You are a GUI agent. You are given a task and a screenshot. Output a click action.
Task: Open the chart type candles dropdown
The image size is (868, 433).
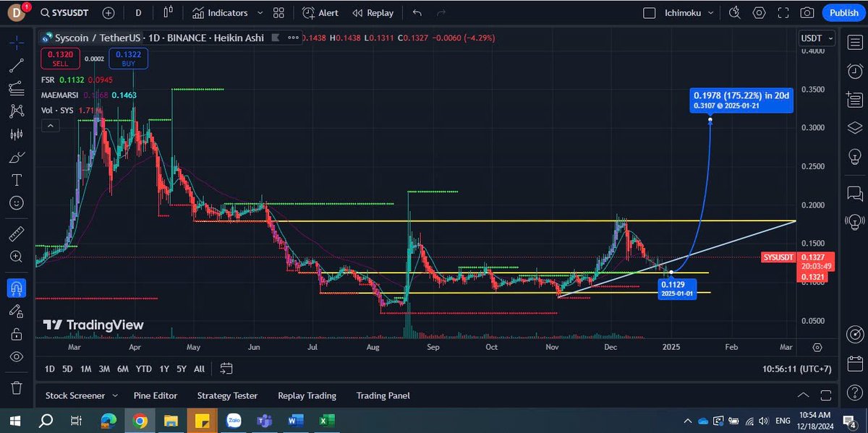(x=168, y=13)
